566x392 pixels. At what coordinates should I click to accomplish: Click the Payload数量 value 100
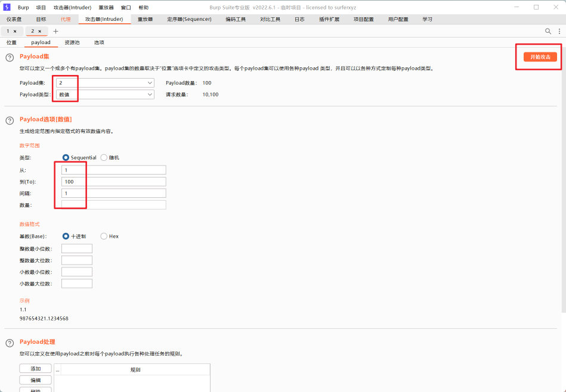pos(207,83)
